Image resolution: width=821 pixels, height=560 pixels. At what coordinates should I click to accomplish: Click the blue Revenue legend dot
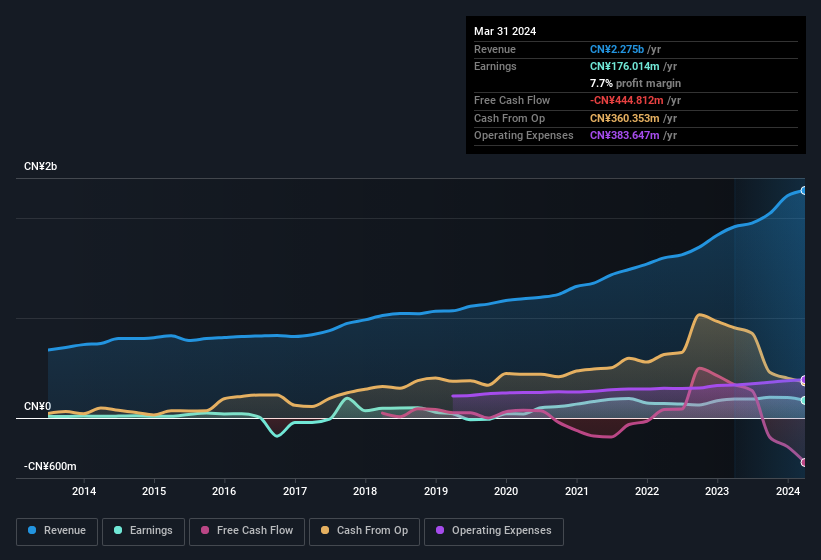(x=33, y=530)
